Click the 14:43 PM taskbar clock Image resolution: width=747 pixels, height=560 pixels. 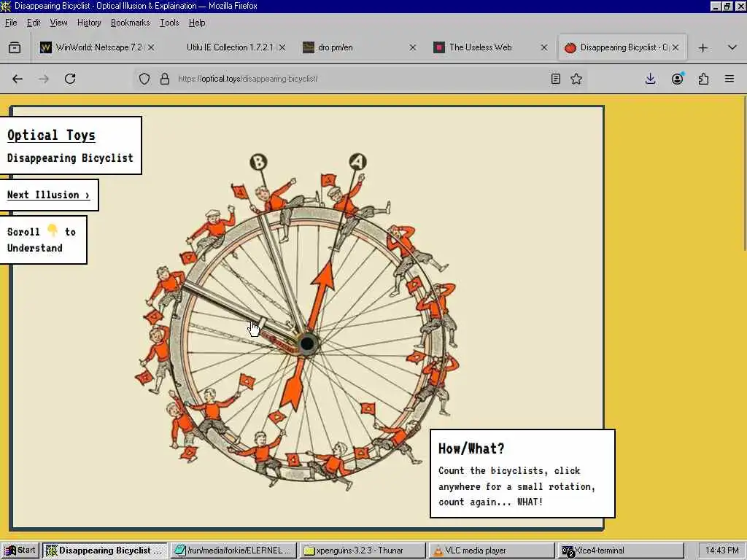pos(721,551)
